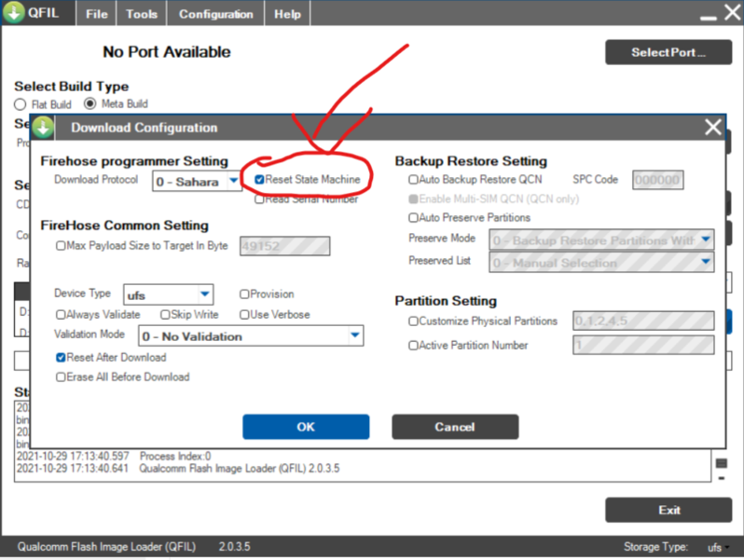Image resolution: width=744 pixels, height=560 pixels.
Task: Select the Flat Build radio button
Action: coord(21,104)
